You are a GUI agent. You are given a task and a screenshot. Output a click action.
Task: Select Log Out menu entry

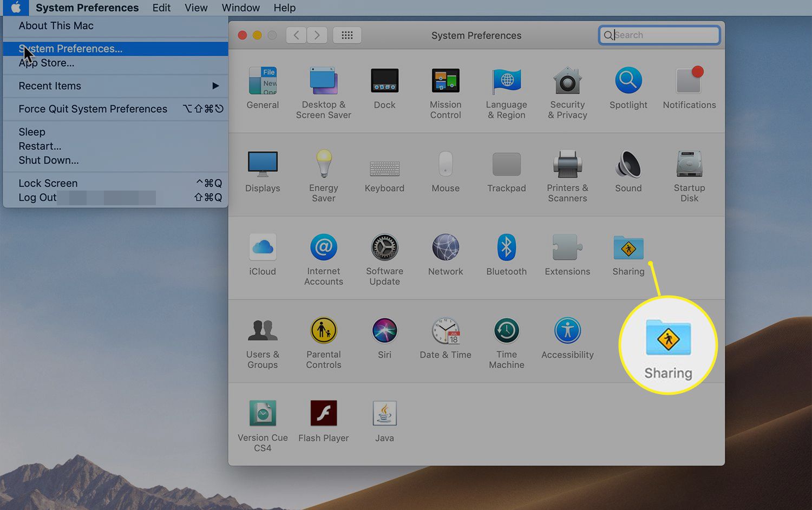[115, 198]
